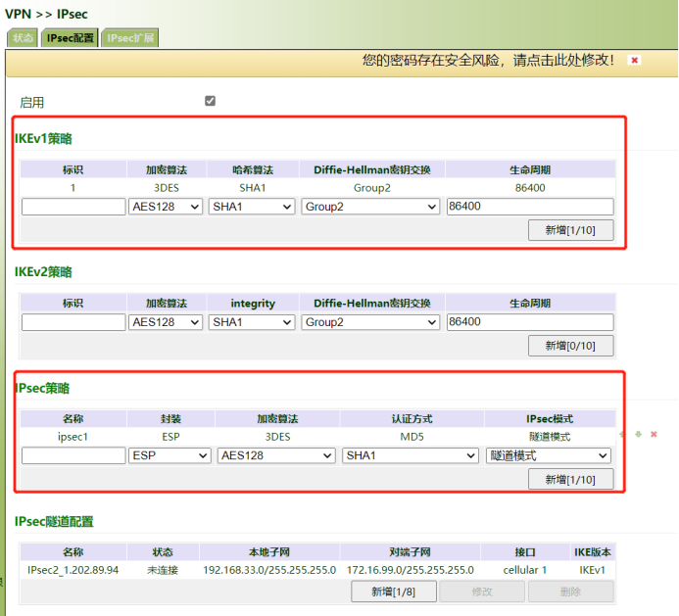Move ipsec1 policy row down
679x616 pixels.
coord(639,434)
